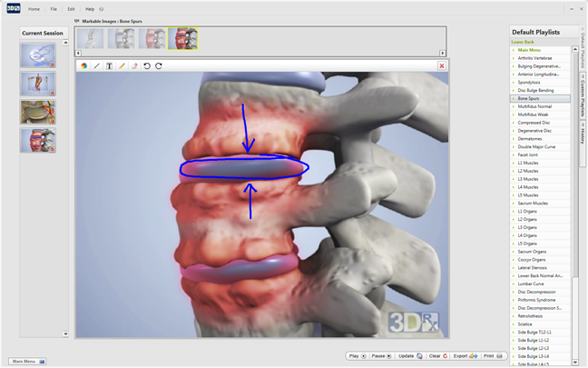The width and height of the screenshot is (588, 368).
Task: Click the Update button
Action: (410, 356)
